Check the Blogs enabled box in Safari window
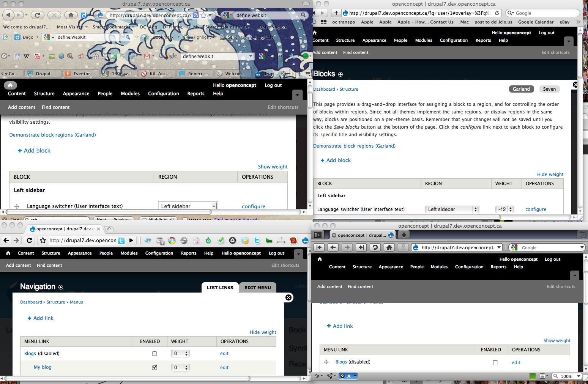Screen dimensions: 588x384 coord(495,362)
